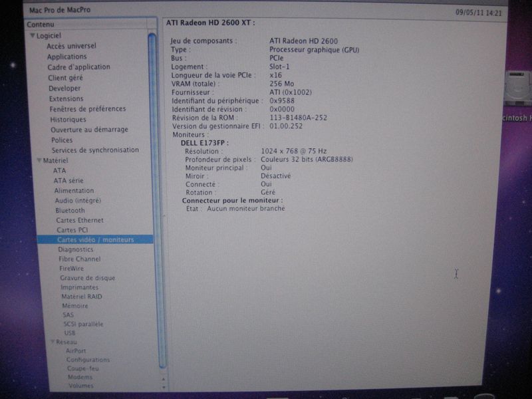Click the Rotation value Géré
532x399 pixels.
pos(268,192)
